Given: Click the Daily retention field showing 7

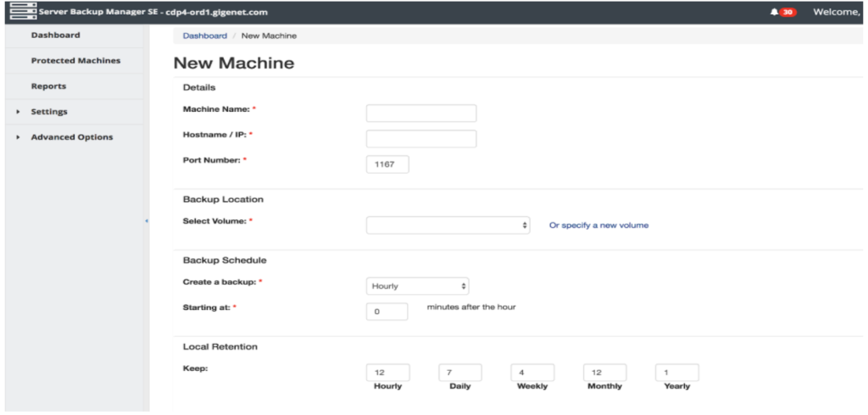Looking at the screenshot, I should pos(460,373).
